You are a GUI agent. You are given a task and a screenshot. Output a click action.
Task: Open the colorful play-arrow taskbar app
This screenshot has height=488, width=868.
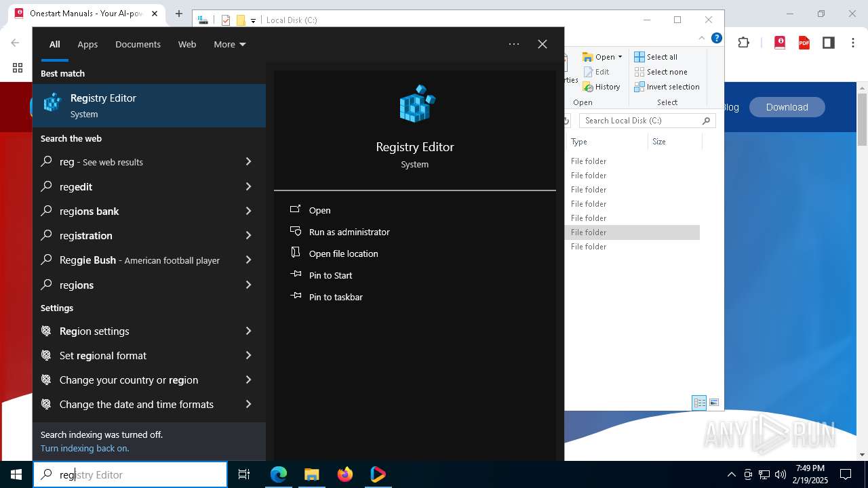pos(378,474)
